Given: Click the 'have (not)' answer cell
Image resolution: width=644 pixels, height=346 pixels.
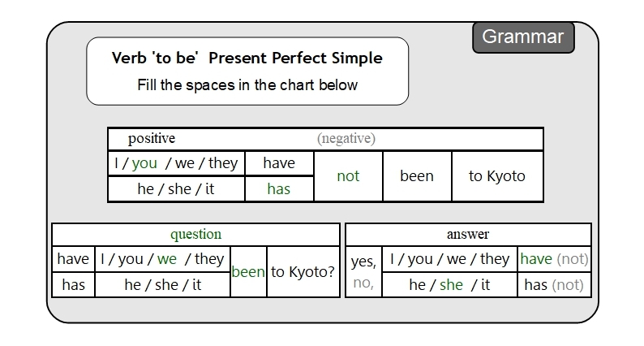Looking at the screenshot, I should point(554,259).
